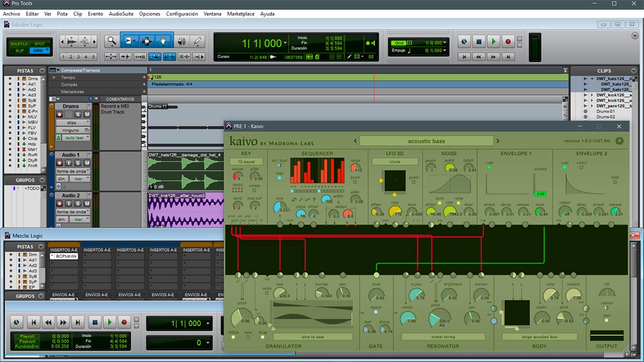Click Record in the floating Transport window
Viewport: 644px width, 362px height.
pos(125,322)
